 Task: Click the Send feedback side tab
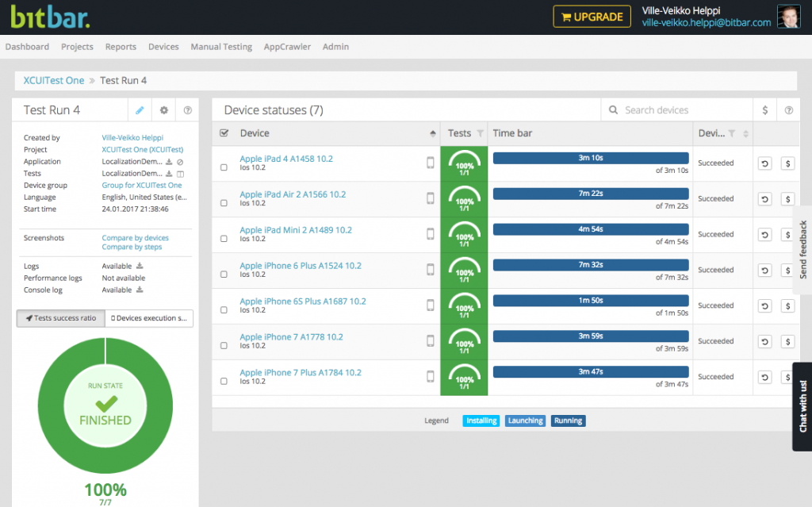[802, 250]
